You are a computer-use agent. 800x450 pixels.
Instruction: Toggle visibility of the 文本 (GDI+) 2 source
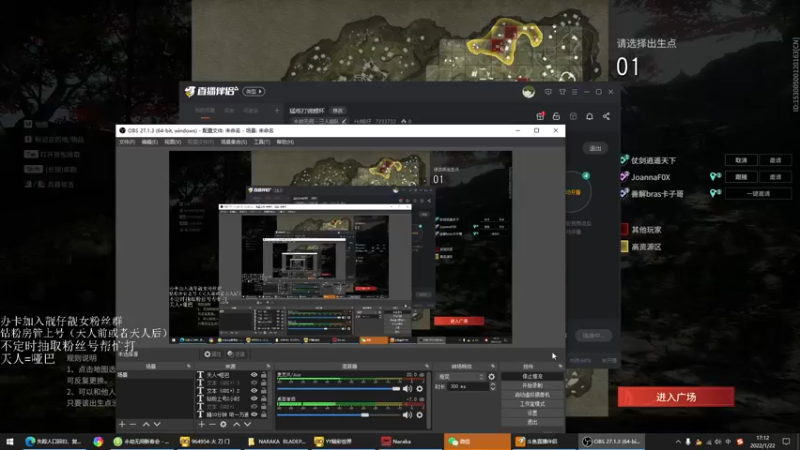[x=254, y=391]
